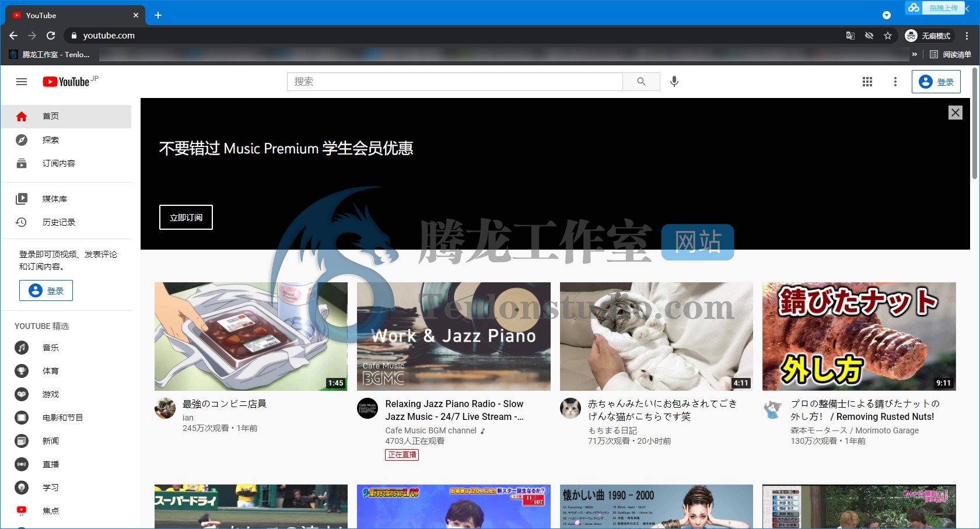Open 腾龙工作室 bookmark

(50, 54)
